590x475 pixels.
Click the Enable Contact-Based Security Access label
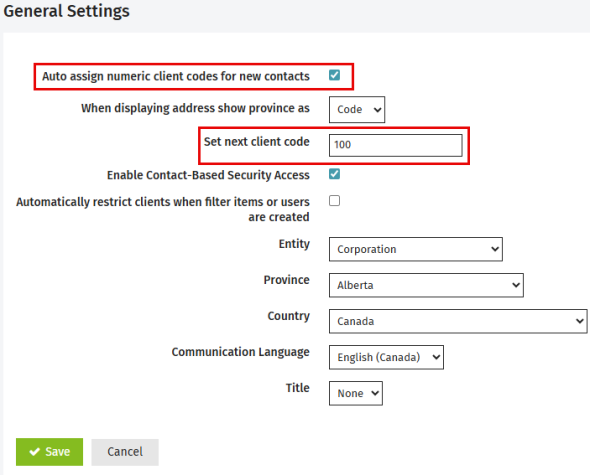click(x=208, y=175)
